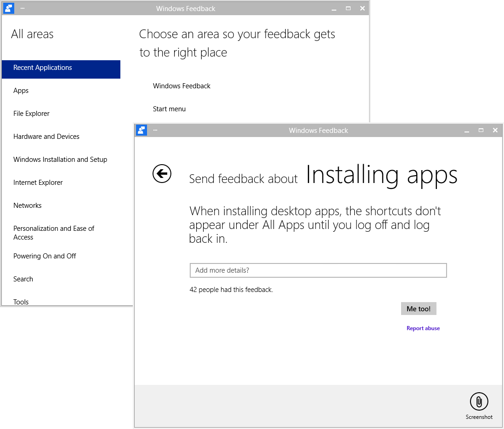
Task: Choose Windows Feedback under recent applications
Action: (181, 86)
